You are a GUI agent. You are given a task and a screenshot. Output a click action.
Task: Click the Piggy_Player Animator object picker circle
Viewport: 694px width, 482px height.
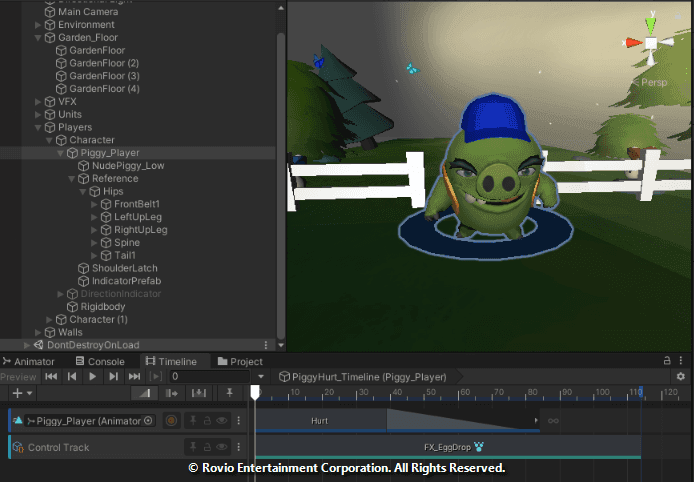coord(148,420)
